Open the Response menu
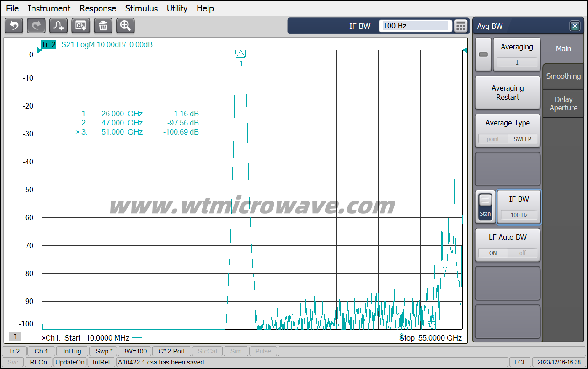588x369 pixels. pos(98,8)
